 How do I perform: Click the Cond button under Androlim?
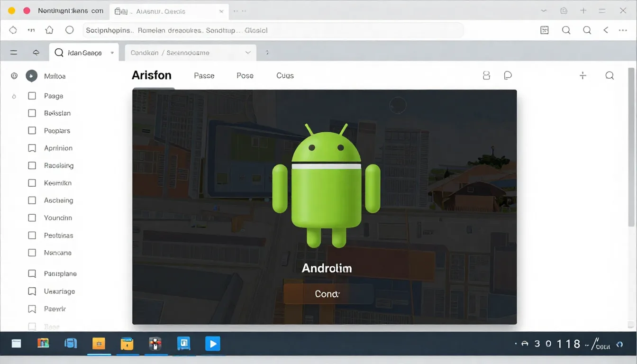tap(328, 294)
